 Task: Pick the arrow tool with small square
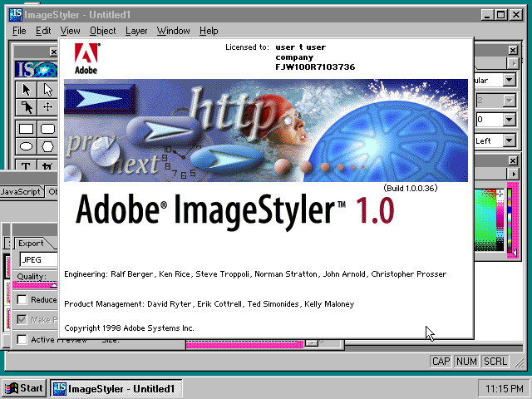pyautogui.click(x=26, y=107)
